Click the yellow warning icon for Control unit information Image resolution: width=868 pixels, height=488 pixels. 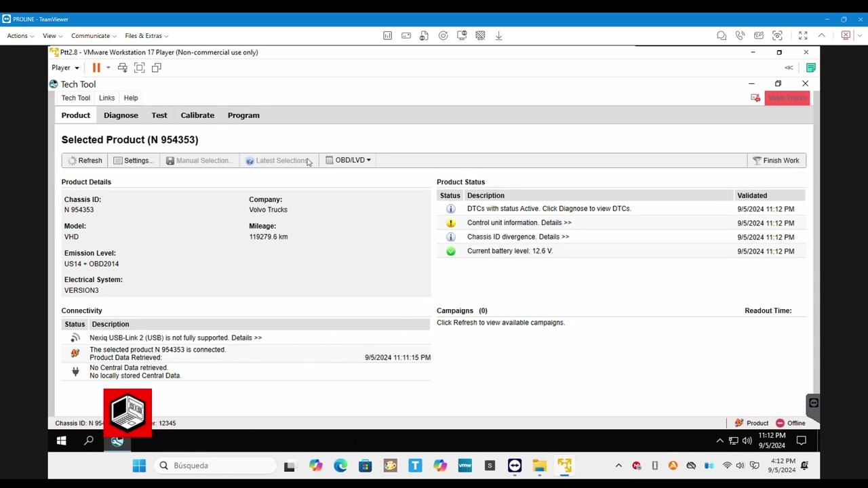450,223
